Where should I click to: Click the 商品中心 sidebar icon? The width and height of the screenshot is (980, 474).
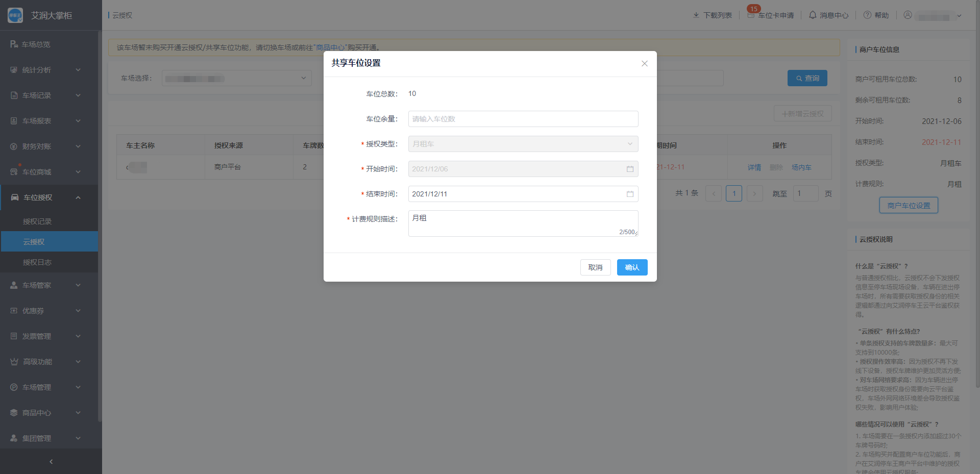click(14, 413)
